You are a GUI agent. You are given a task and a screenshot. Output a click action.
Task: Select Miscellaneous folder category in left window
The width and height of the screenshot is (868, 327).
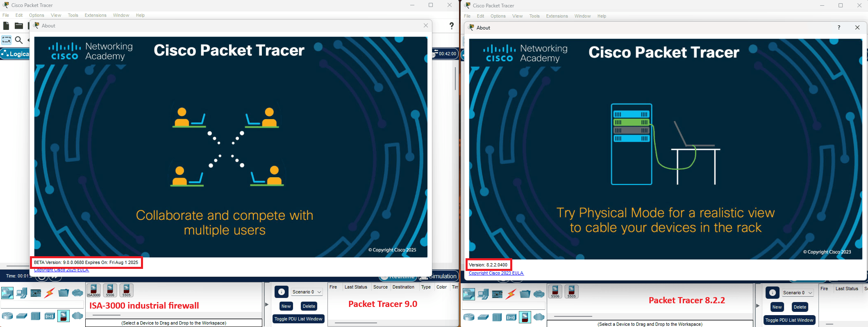[64, 293]
